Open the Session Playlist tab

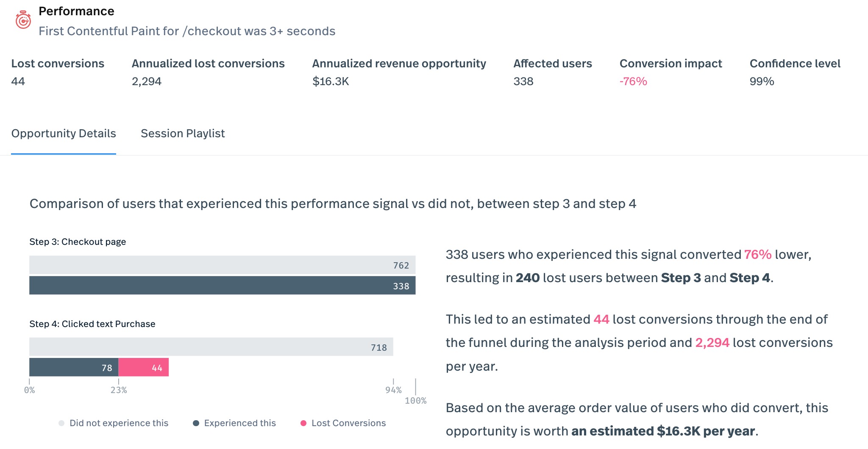click(183, 133)
